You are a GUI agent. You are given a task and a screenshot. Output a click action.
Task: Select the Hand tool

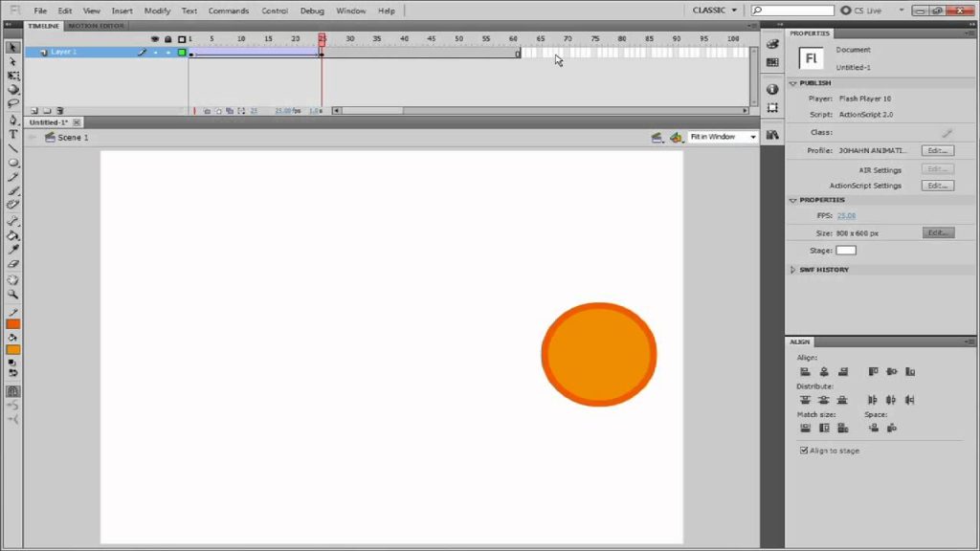pos(12,280)
